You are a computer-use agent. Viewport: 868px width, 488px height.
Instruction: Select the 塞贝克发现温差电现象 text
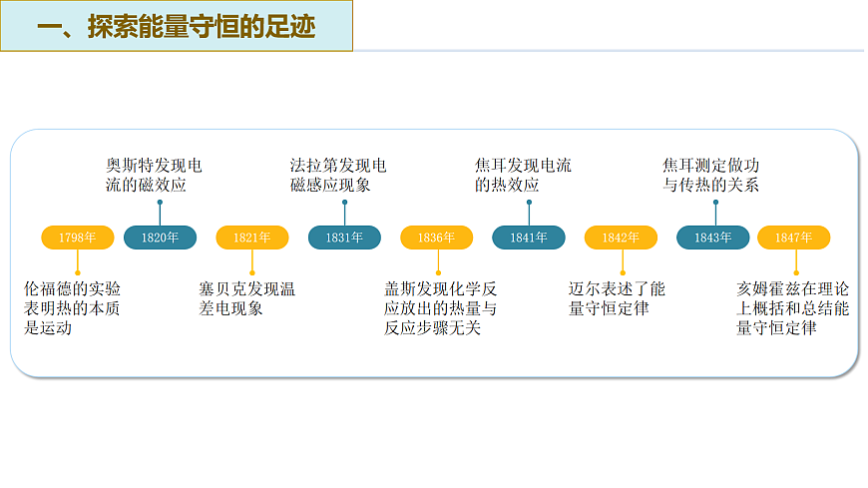pos(246,298)
